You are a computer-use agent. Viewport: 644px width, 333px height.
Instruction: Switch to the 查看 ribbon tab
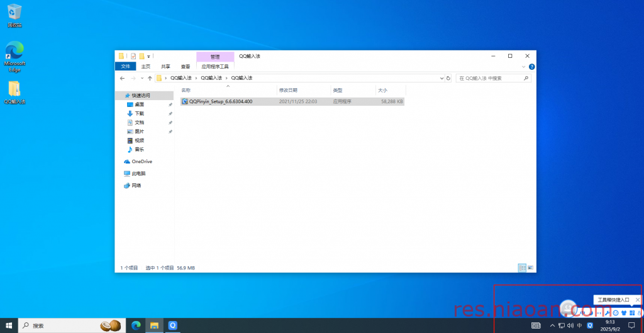pos(186,66)
